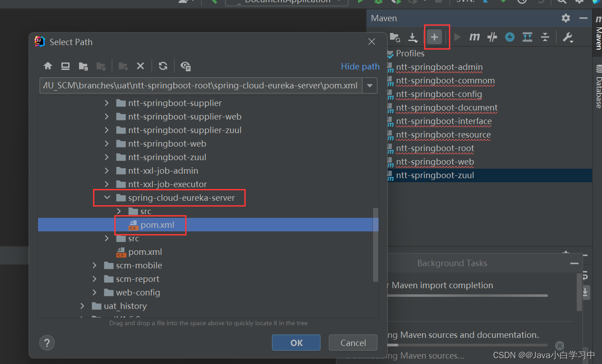Click the main toolbar Debug bug icon

click(378, 1)
